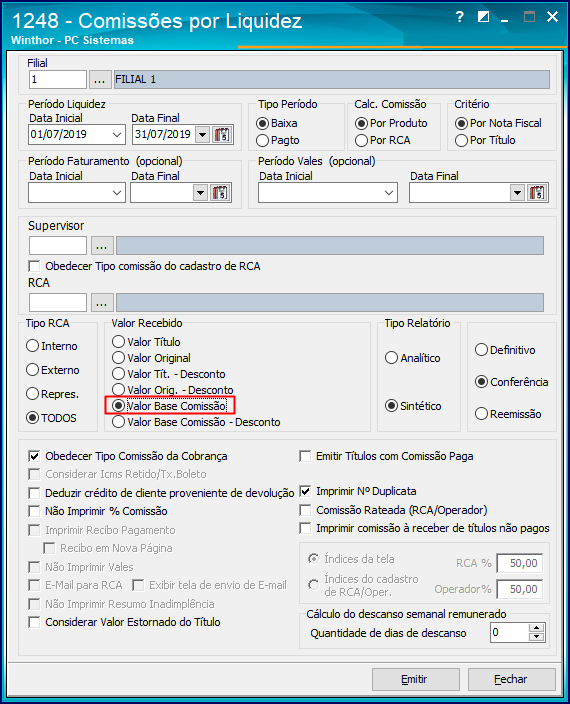Focus the Supervisor code input field
The width and height of the screenshot is (570, 704).
tap(58, 246)
